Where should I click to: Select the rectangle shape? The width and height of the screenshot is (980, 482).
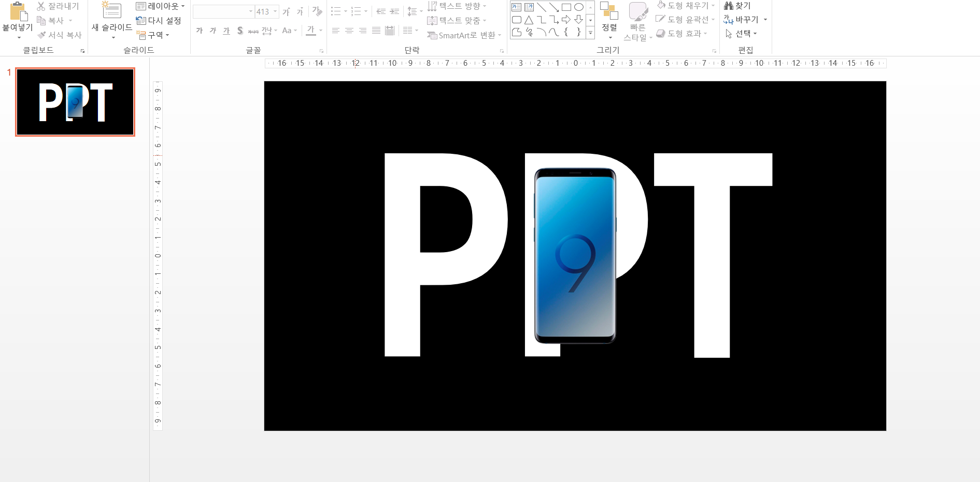click(x=566, y=7)
